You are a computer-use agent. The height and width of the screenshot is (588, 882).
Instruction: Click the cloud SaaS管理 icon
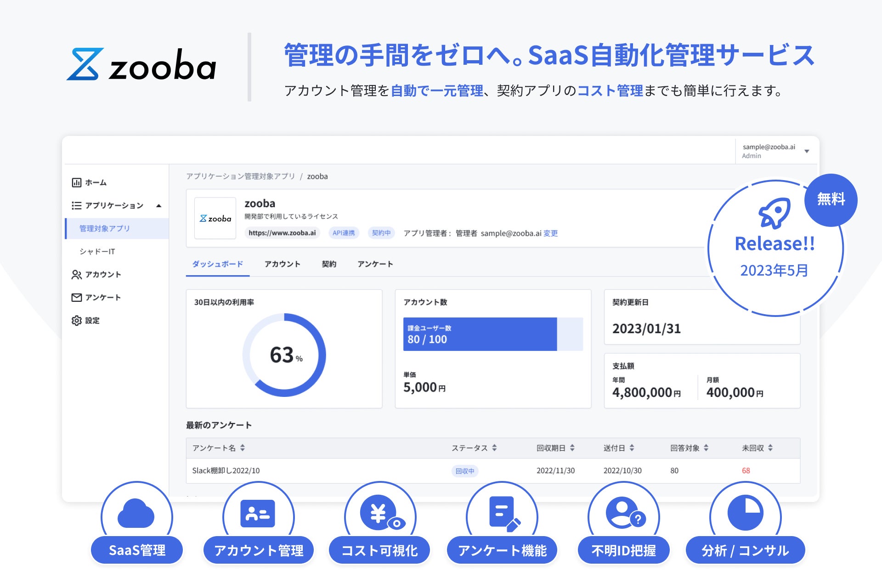136,513
